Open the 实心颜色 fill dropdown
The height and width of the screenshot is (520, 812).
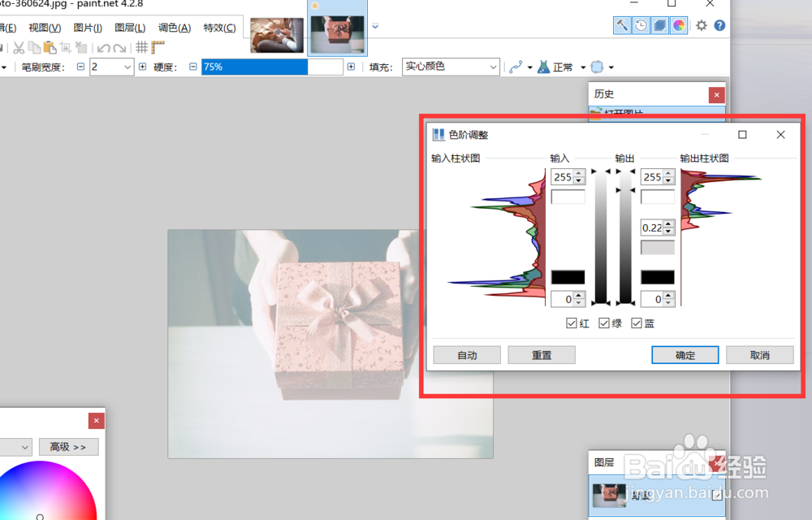click(491, 66)
